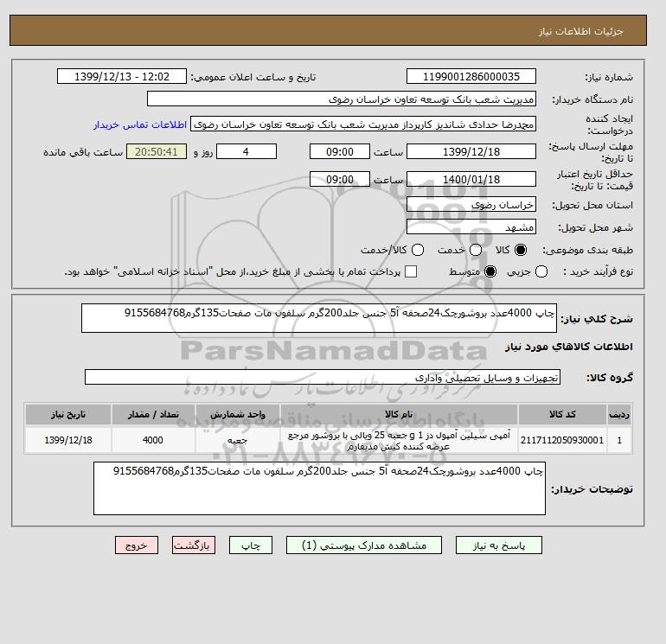666x644 pixels.
Task: Click the unit cell جعبه
Action: click(238, 440)
